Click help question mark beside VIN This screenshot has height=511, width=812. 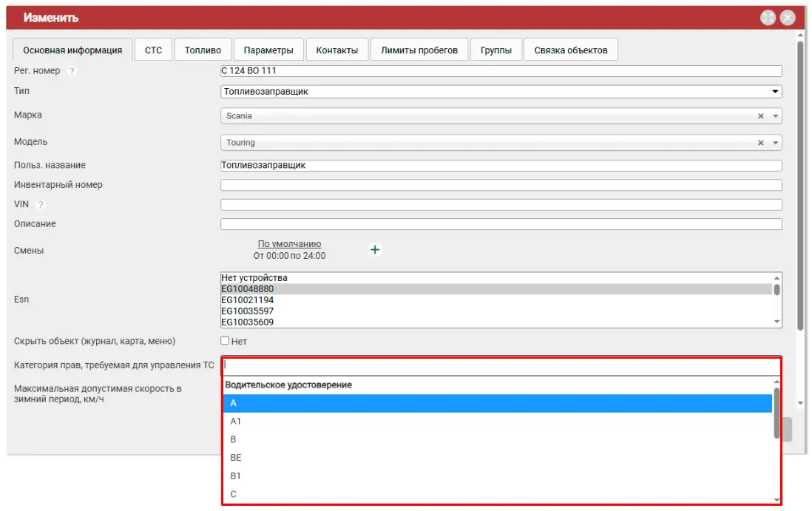click(x=41, y=205)
